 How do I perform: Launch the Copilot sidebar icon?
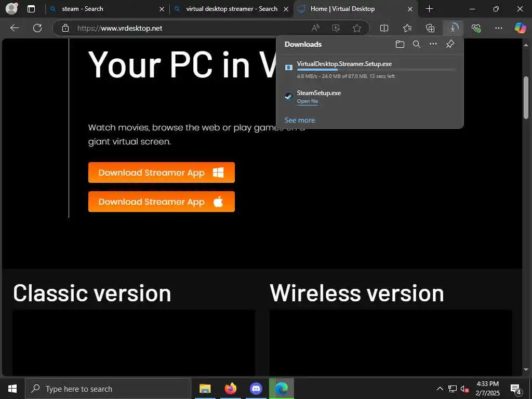520,28
